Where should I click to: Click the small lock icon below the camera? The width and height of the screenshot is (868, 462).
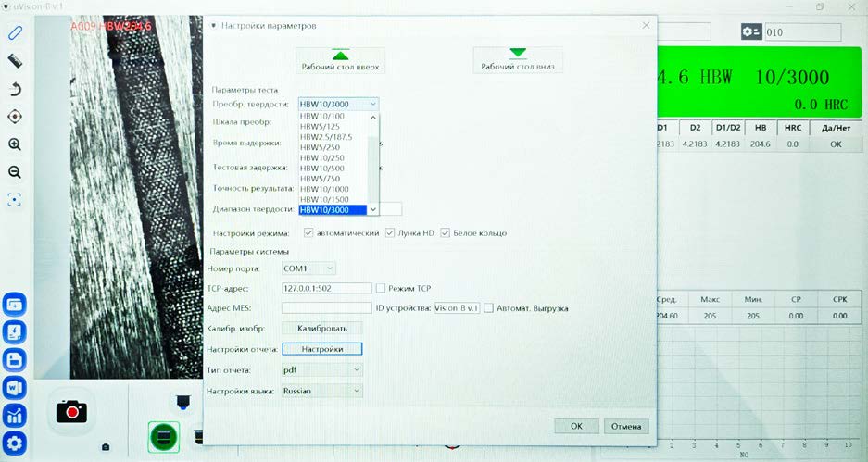coord(106,446)
